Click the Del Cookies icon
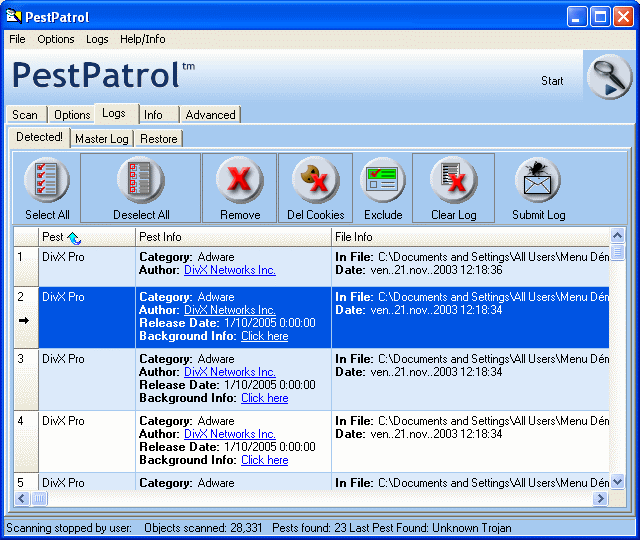Screen dimensions: 640x540 pyautogui.click(x=315, y=180)
